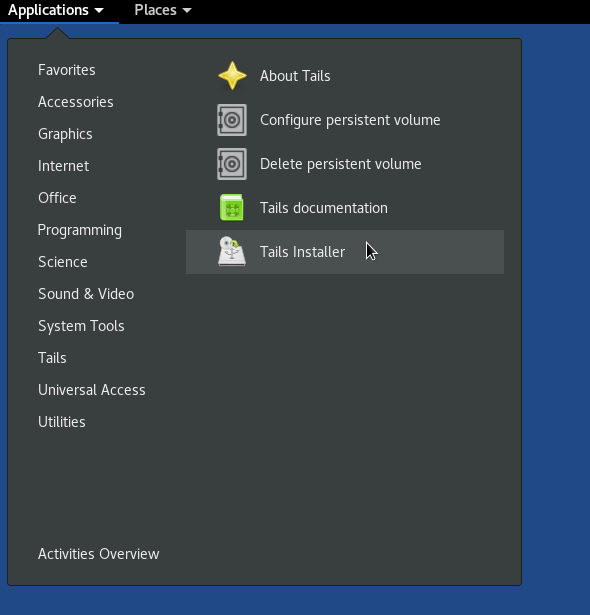Click the Delete persistent volume safe icon
Viewport: 590px width, 615px height.
(x=232, y=164)
